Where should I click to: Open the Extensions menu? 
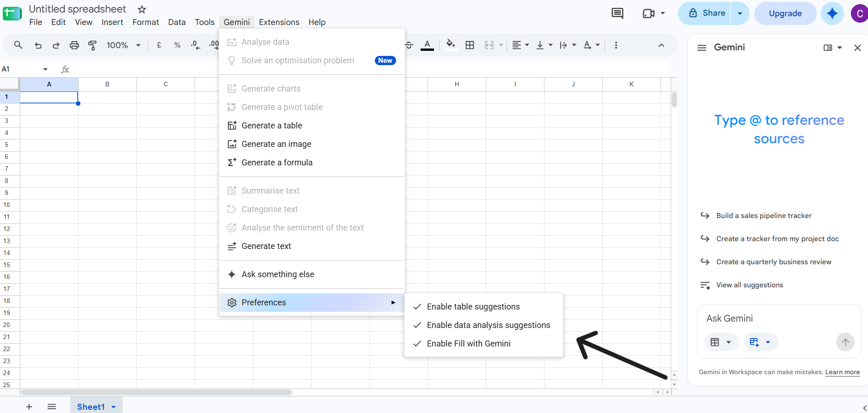click(279, 22)
